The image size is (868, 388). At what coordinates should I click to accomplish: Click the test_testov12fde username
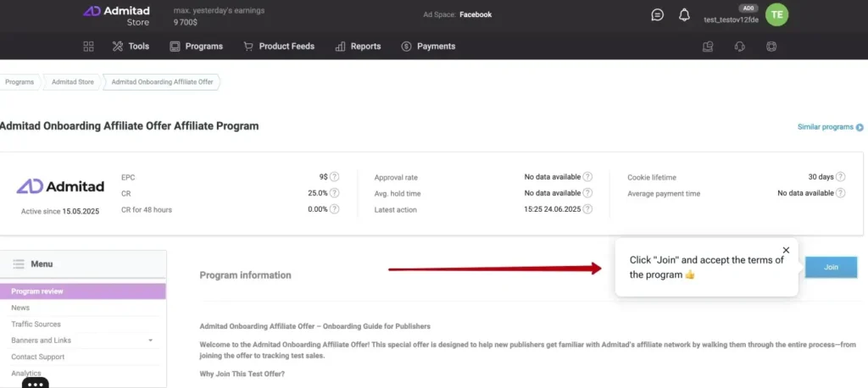point(731,19)
